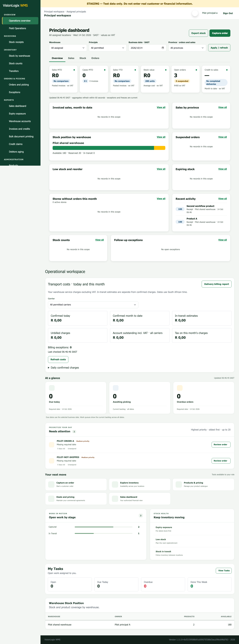View all Follow-up exceptions
Viewport: 239px width, 644px height.
pos(222,240)
